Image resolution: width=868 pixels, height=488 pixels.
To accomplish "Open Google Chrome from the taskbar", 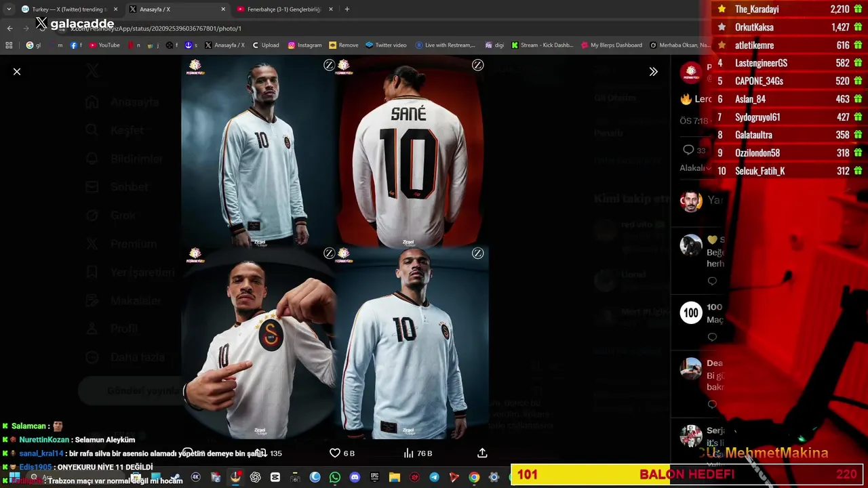I will click(x=474, y=477).
